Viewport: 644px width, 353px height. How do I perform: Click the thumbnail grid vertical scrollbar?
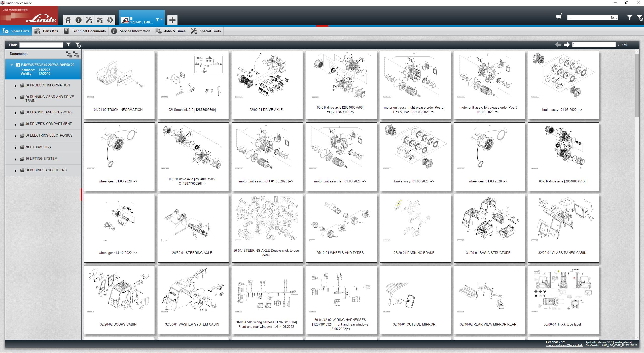(x=637, y=85)
